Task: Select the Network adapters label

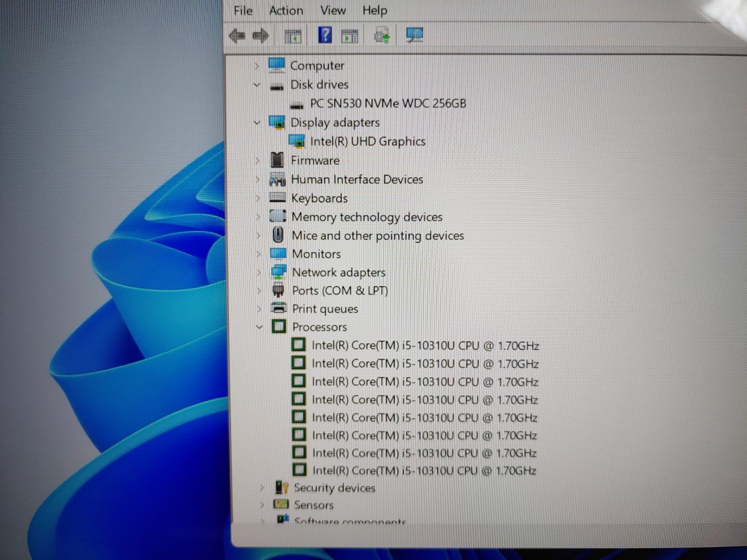Action: coord(339,272)
